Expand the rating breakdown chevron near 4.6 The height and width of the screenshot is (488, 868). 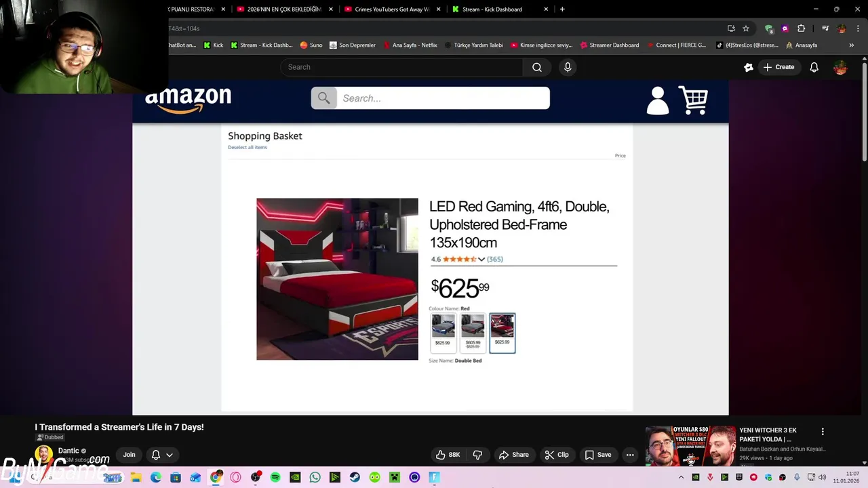click(481, 260)
